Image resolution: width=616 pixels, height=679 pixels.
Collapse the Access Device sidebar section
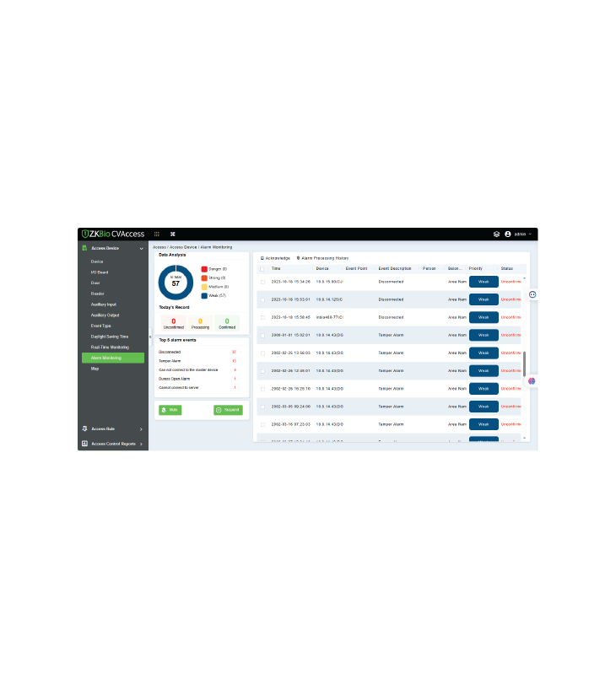[x=141, y=248]
